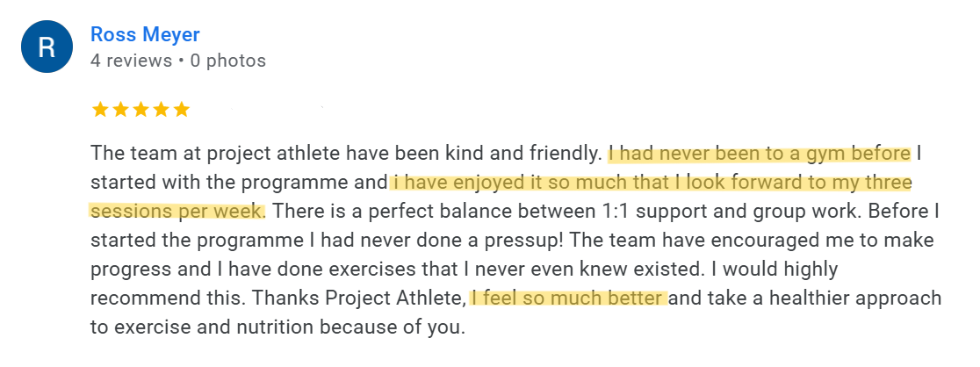Image resolution: width=980 pixels, height=367 pixels.
Task: Click the second gold star
Action: 120,110
